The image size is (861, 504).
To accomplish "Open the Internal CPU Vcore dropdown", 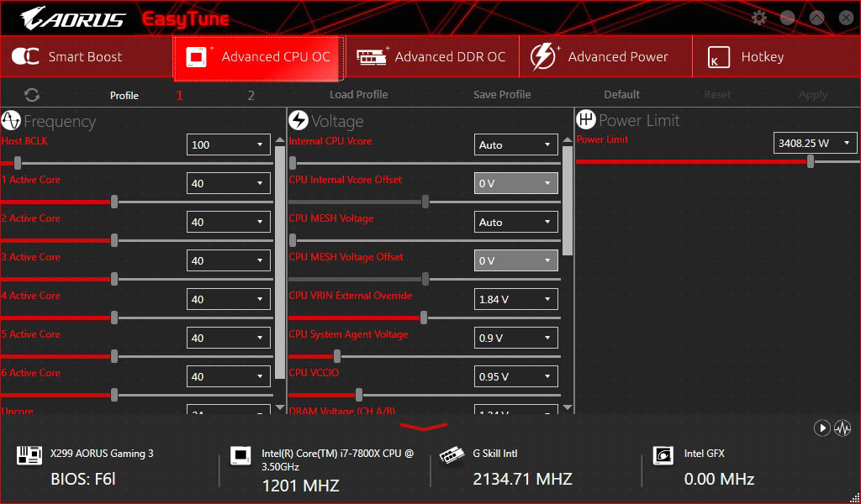I will click(x=515, y=144).
